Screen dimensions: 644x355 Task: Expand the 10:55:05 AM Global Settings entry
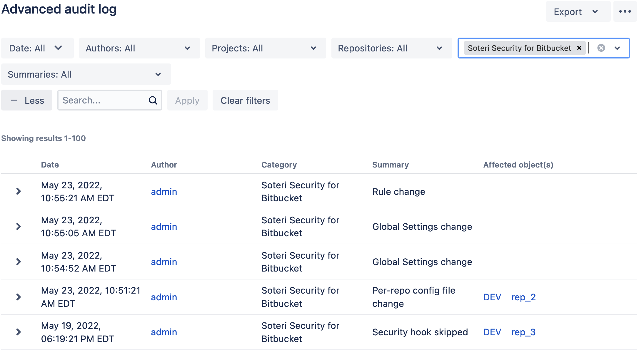point(19,227)
